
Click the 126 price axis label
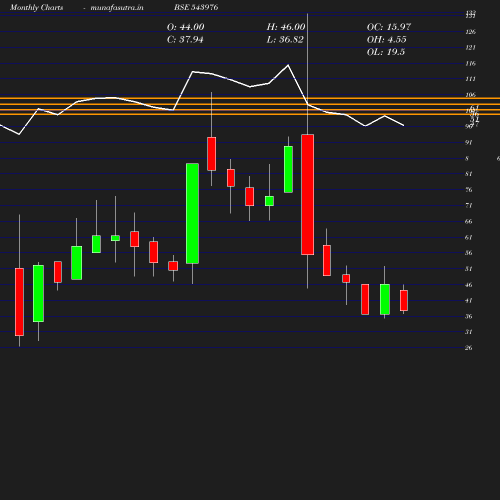pos(470,32)
